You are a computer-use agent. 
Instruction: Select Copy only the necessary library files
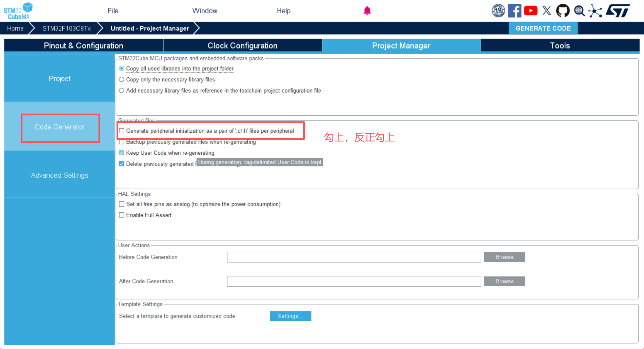coord(122,79)
